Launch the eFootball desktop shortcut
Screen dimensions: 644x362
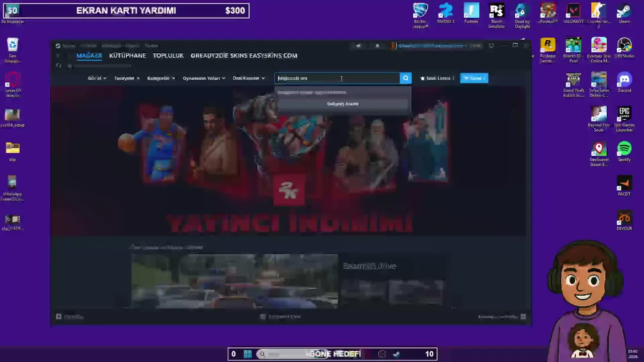point(548,14)
